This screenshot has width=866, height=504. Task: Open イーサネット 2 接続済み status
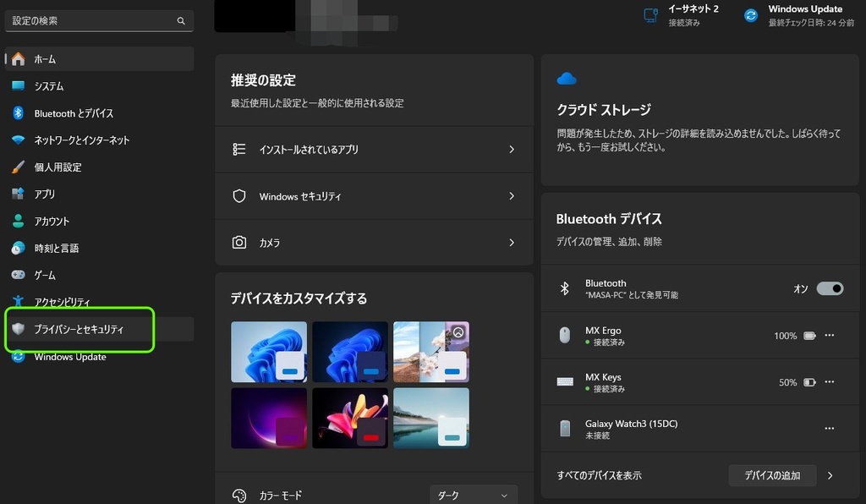(x=682, y=15)
